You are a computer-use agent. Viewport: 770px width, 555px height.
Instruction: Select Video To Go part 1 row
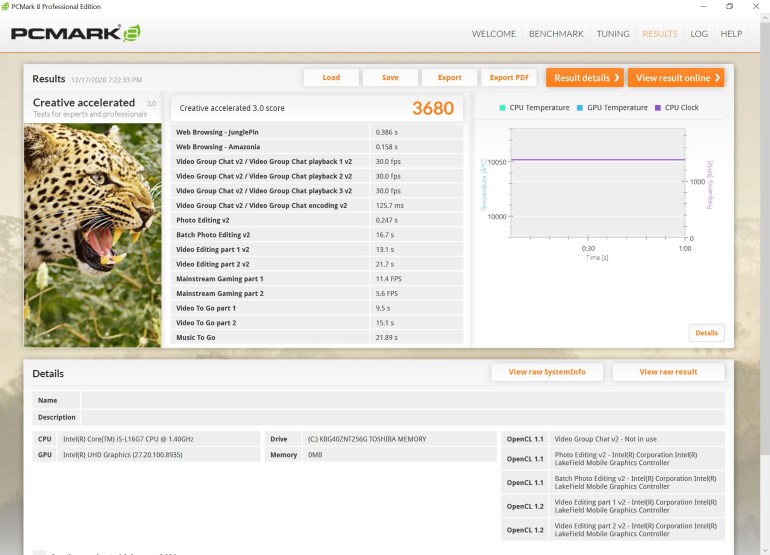(317, 308)
